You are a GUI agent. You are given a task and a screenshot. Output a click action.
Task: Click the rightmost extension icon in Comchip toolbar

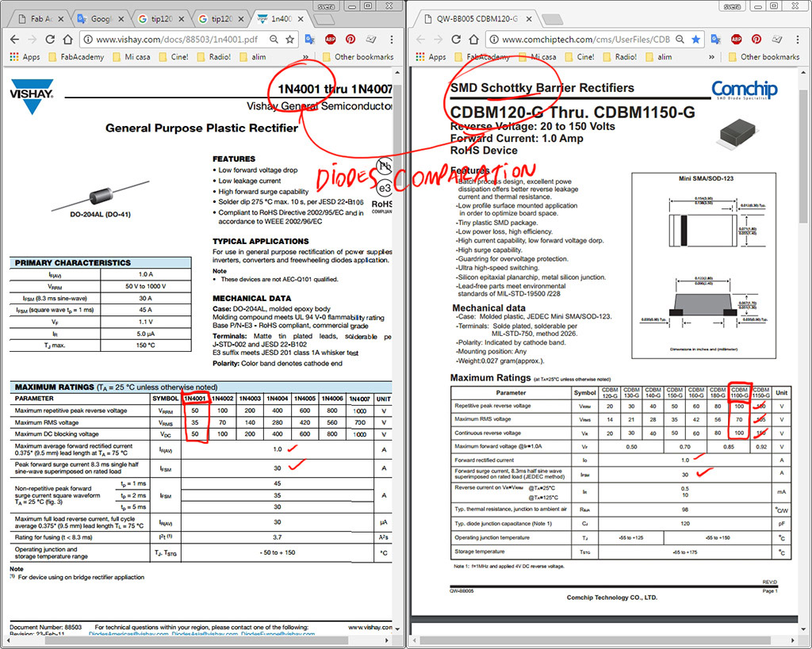[777, 40]
